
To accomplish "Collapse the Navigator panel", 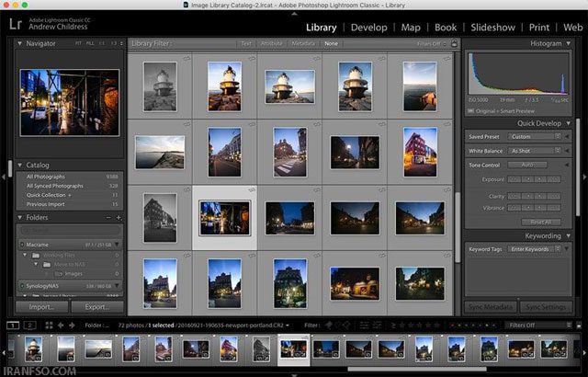I will pos(19,43).
